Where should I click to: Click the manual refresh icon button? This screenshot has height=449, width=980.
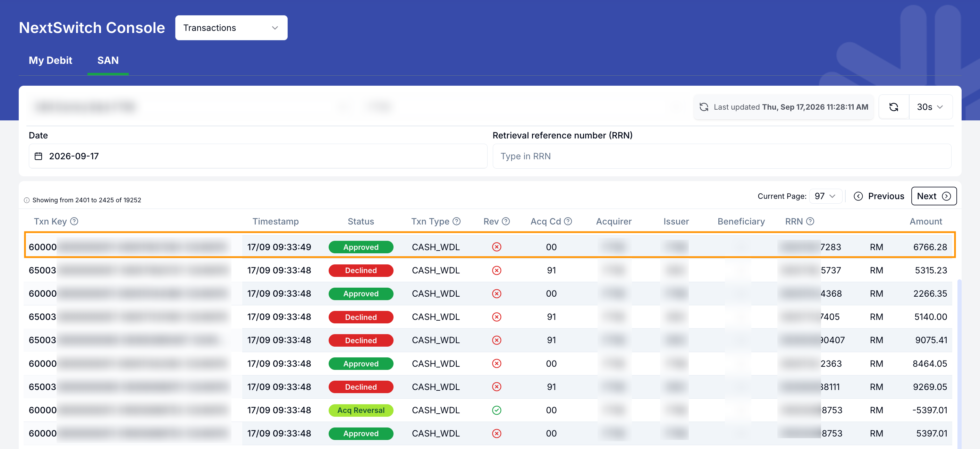pos(894,107)
